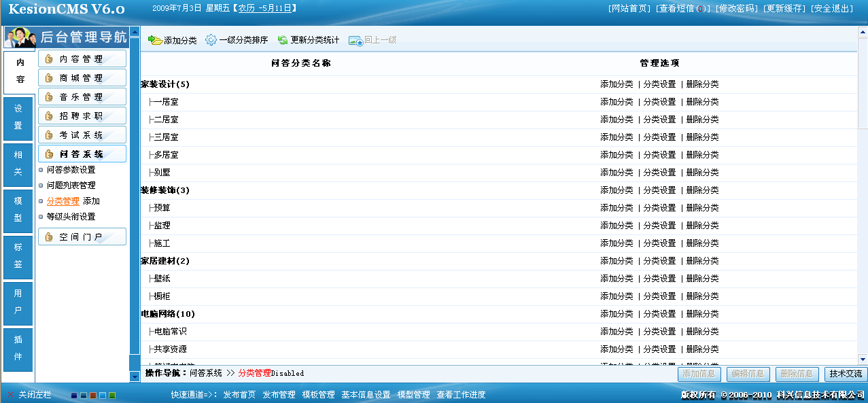Switch to the 插件 sidebar tab
This screenshot has height=403, width=868.
tap(18, 348)
